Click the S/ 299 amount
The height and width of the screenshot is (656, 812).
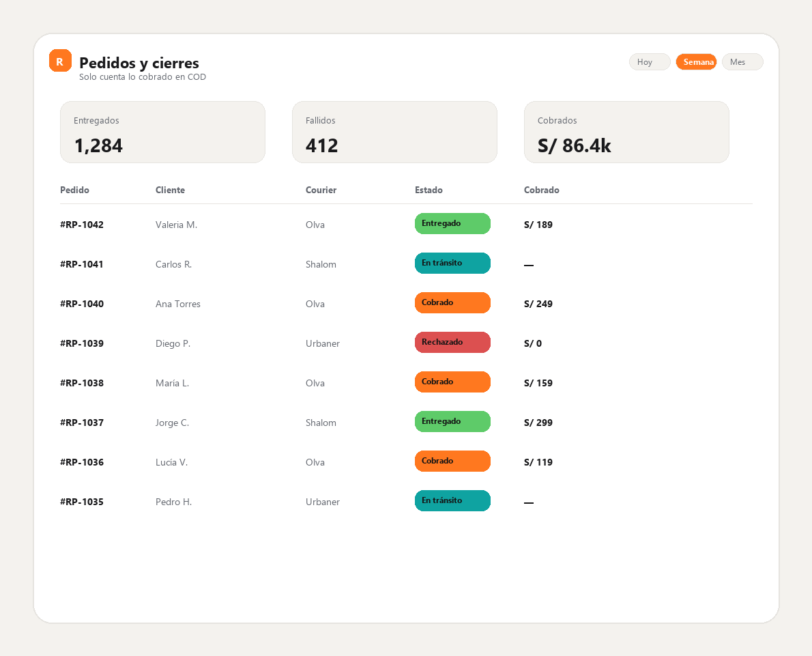[538, 423]
